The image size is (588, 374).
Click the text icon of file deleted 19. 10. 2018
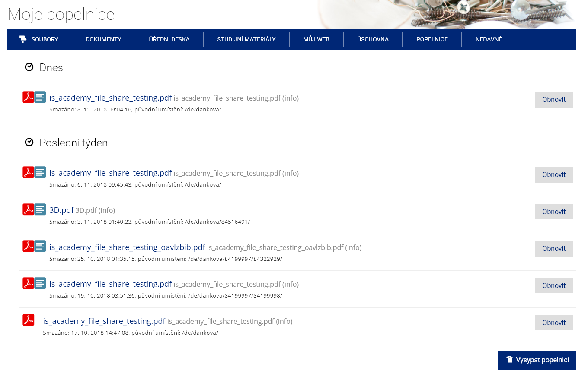coord(40,283)
